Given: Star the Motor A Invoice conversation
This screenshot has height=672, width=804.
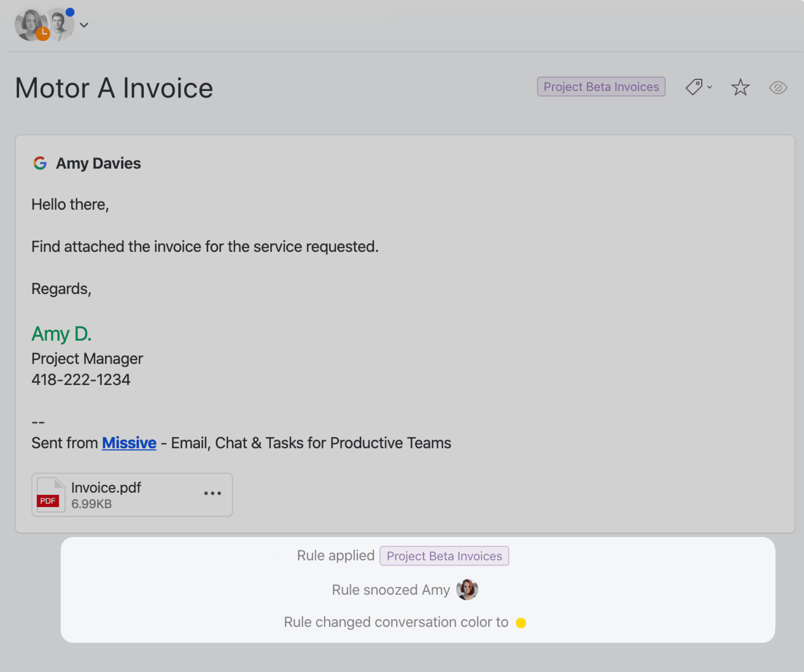Looking at the screenshot, I should [x=740, y=87].
